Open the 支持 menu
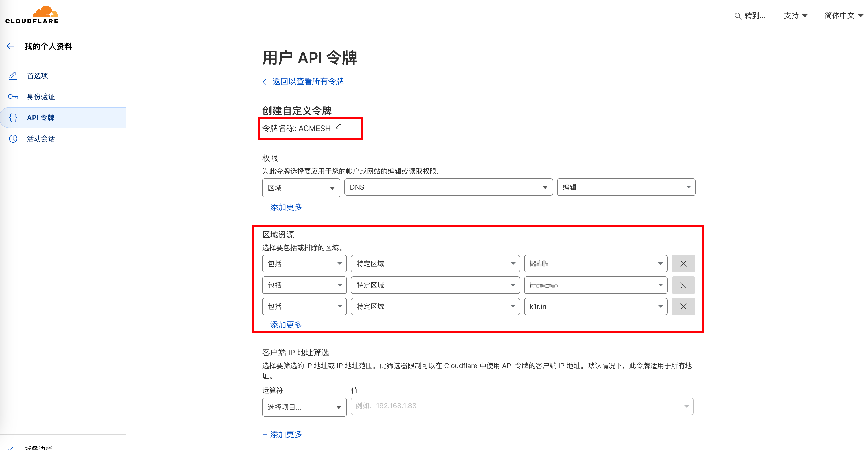This screenshot has width=868, height=450. [796, 15]
